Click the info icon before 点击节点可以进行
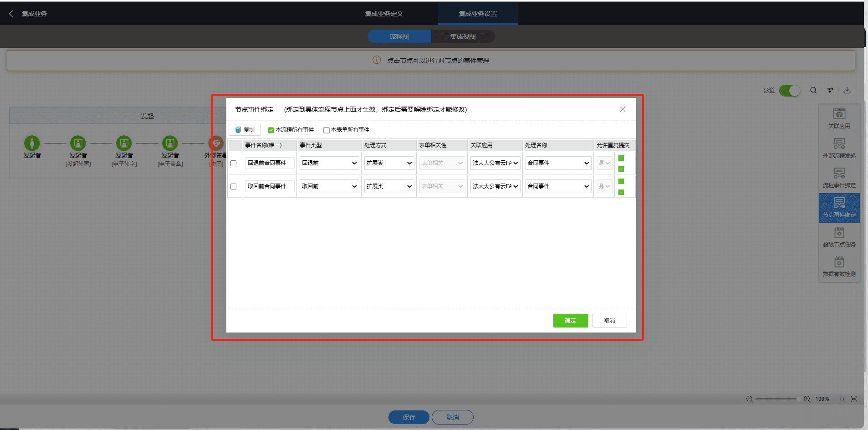The image size is (868, 430). [x=377, y=60]
